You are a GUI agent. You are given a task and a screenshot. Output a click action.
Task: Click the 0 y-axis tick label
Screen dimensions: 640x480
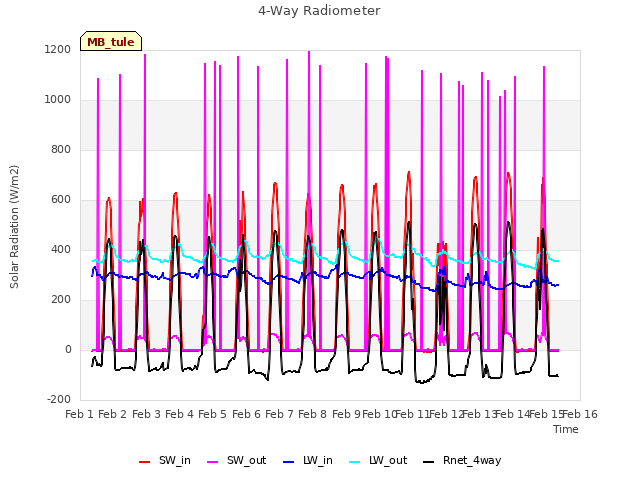(x=68, y=350)
